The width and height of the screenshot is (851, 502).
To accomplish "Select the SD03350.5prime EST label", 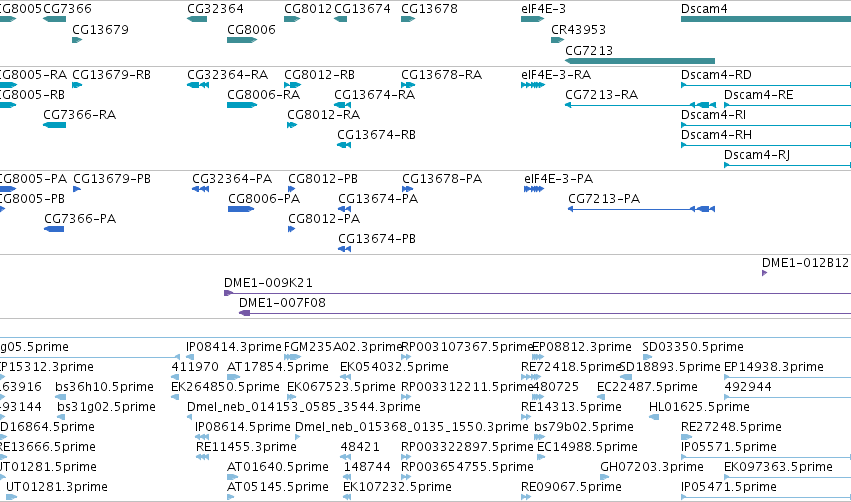I will [693, 347].
